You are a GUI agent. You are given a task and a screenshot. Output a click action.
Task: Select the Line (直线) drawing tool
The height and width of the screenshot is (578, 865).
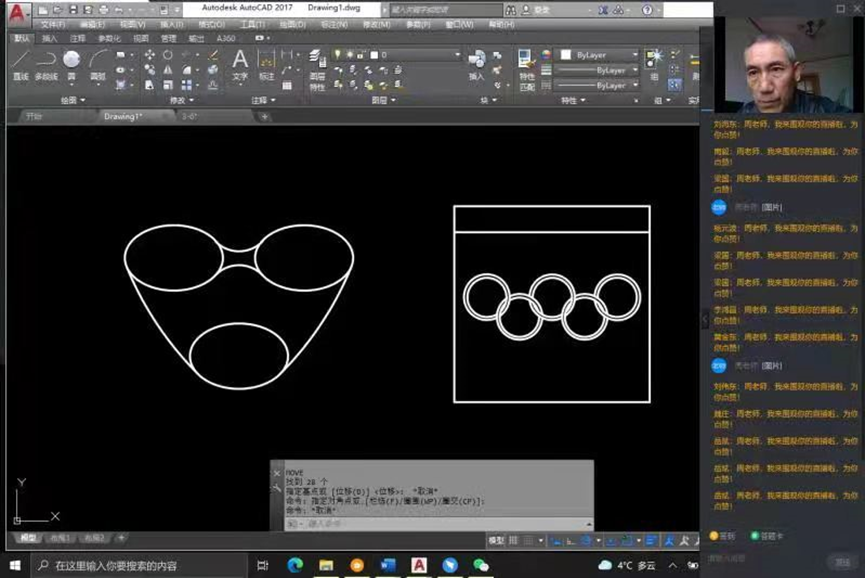(x=20, y=61)
